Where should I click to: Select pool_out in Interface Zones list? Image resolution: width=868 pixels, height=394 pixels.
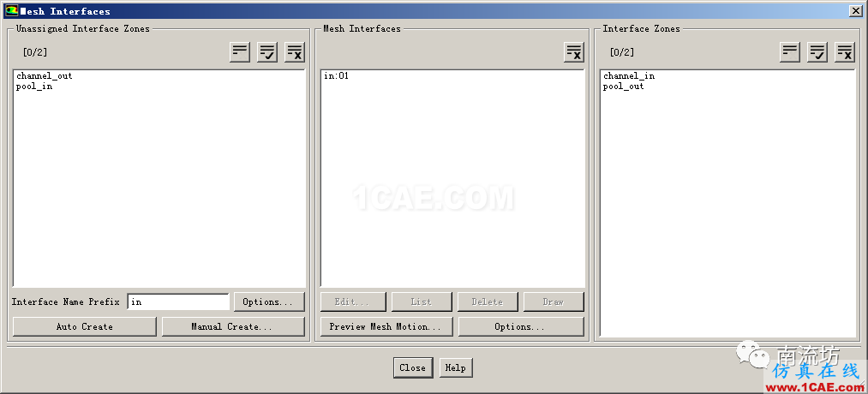pyautogui.click(x=623, y=87)
